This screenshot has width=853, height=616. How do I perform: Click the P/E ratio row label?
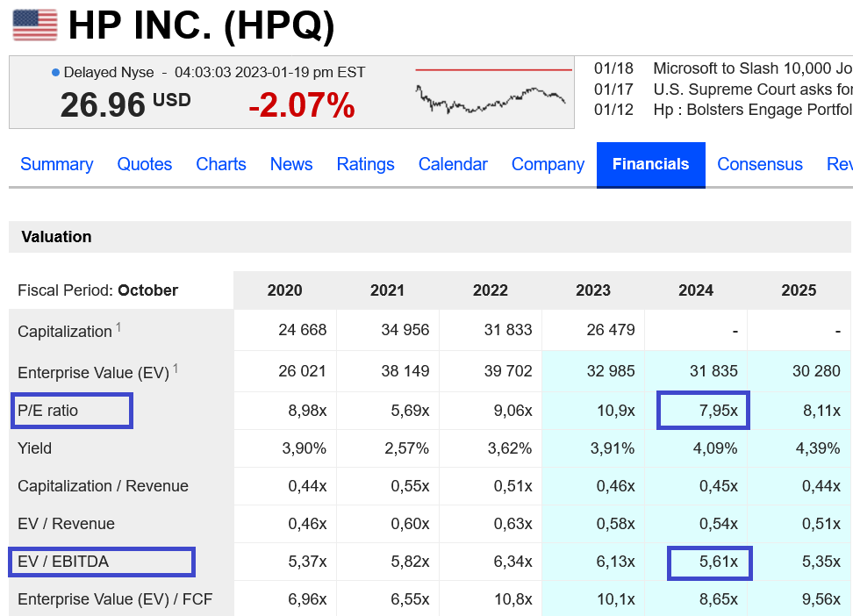[48, 411]
